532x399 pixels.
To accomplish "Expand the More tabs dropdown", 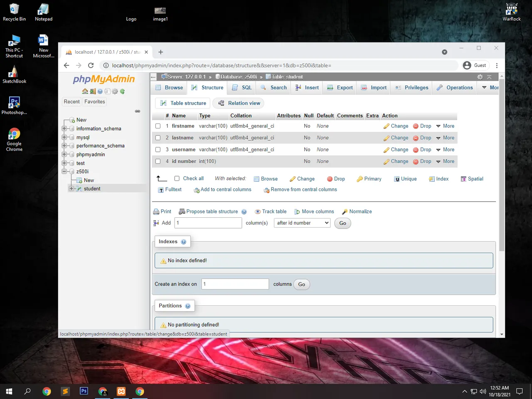I will click(x=490, y=88).
